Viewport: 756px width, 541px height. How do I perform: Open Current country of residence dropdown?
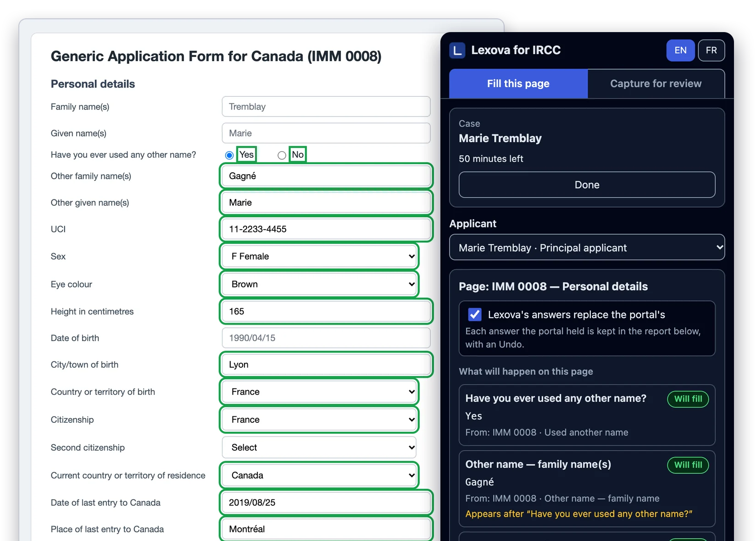click(319, 475)
